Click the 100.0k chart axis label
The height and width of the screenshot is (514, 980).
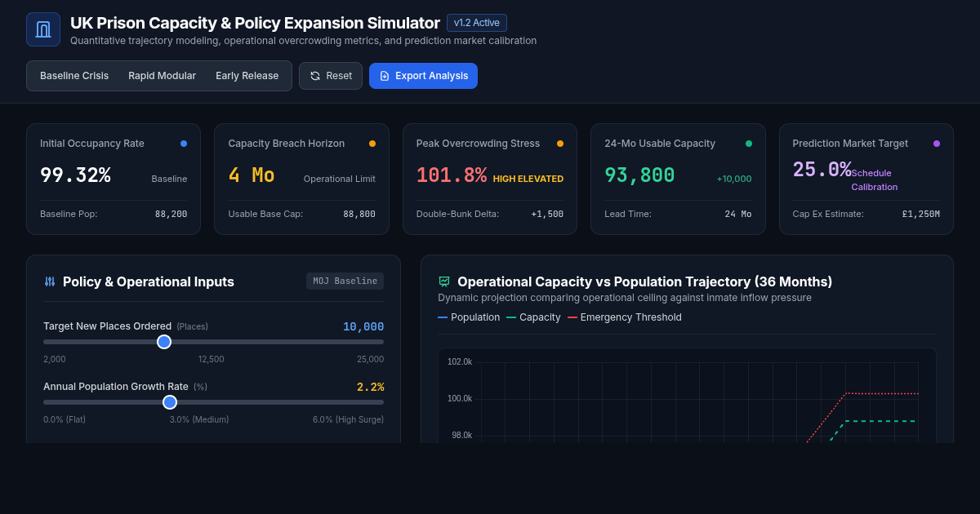(460, 398)
